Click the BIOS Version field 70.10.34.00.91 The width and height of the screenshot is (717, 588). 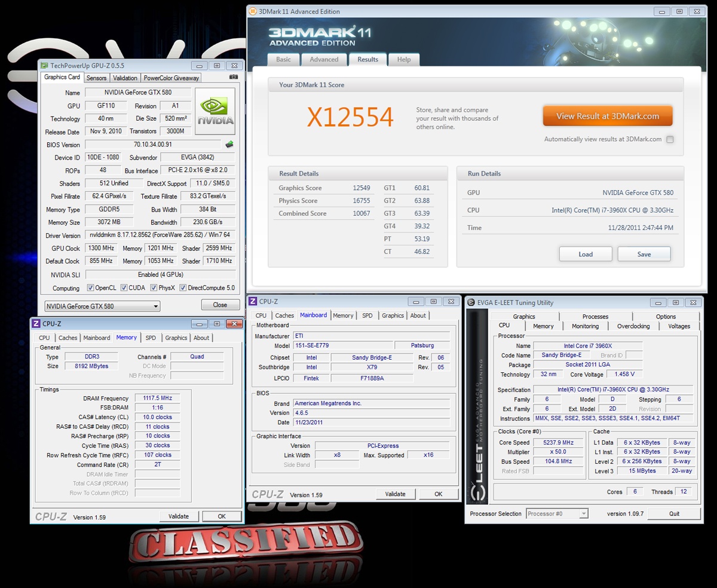[x=153, y=145]
